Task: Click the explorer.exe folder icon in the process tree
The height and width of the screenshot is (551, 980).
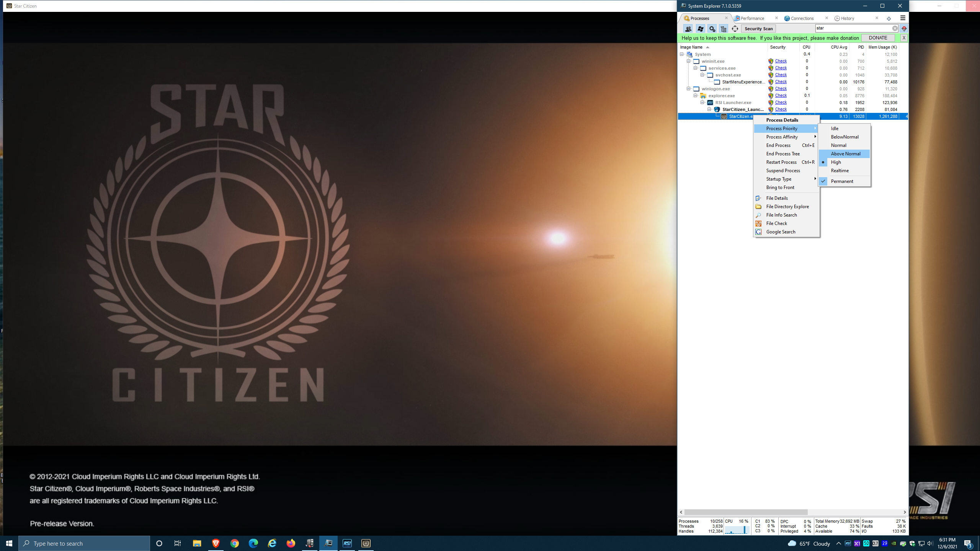Action: [703, 96]
